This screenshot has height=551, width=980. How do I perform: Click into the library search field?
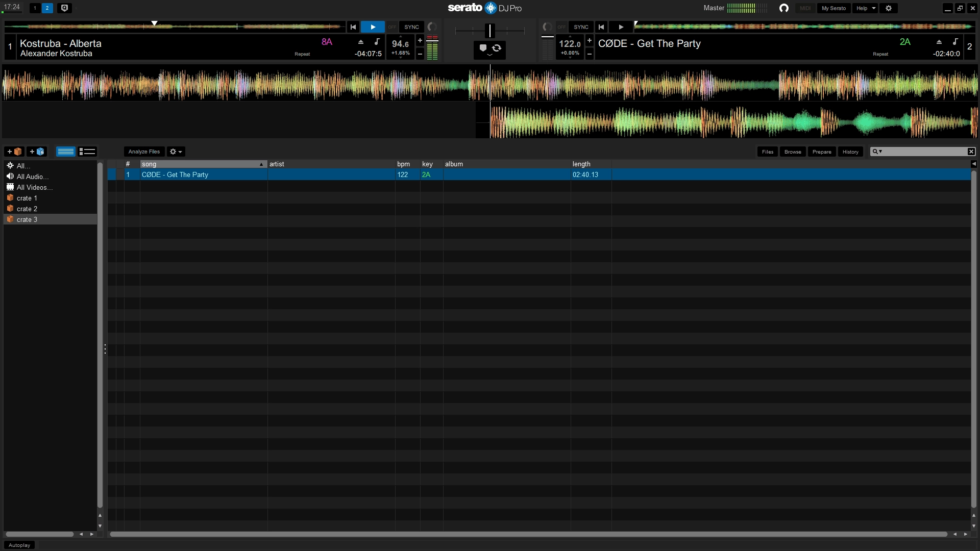[x=925, y=152]
